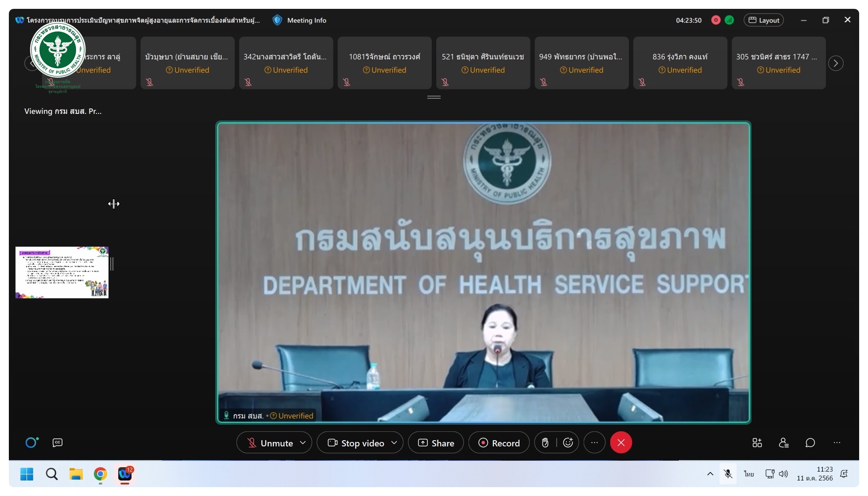
Task: Open notifications bell in tray
Action: tap(844, 474)
